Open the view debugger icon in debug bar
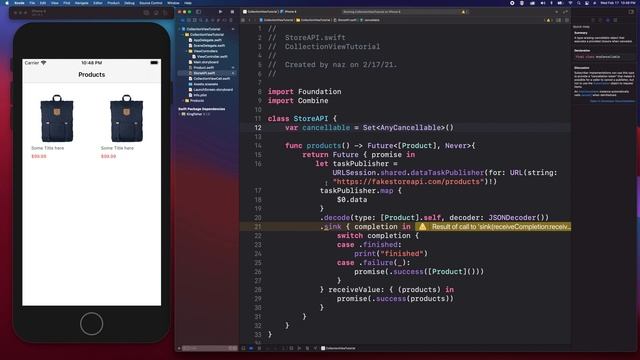Screen dimensions: 640x360 [x=291, y=348]
